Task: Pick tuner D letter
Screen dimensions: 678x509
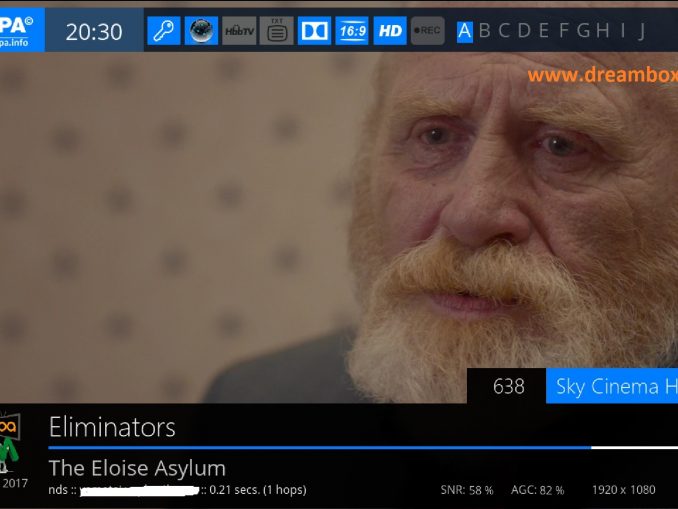Action: (524, 31)
